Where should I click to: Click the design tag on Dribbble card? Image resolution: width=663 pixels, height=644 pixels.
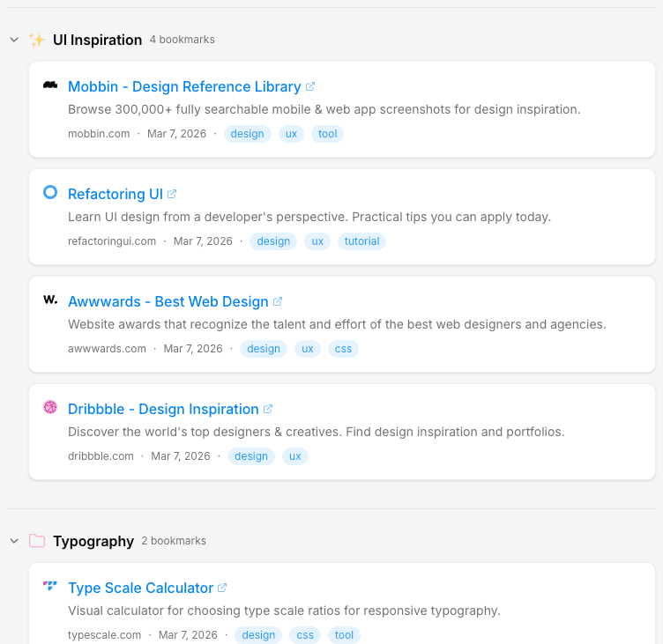click(x=251, y=456)
